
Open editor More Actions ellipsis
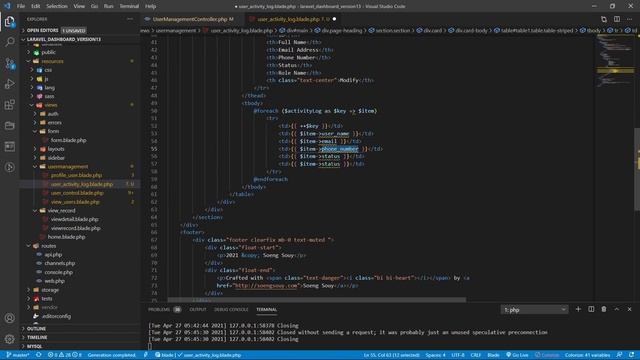629,19
